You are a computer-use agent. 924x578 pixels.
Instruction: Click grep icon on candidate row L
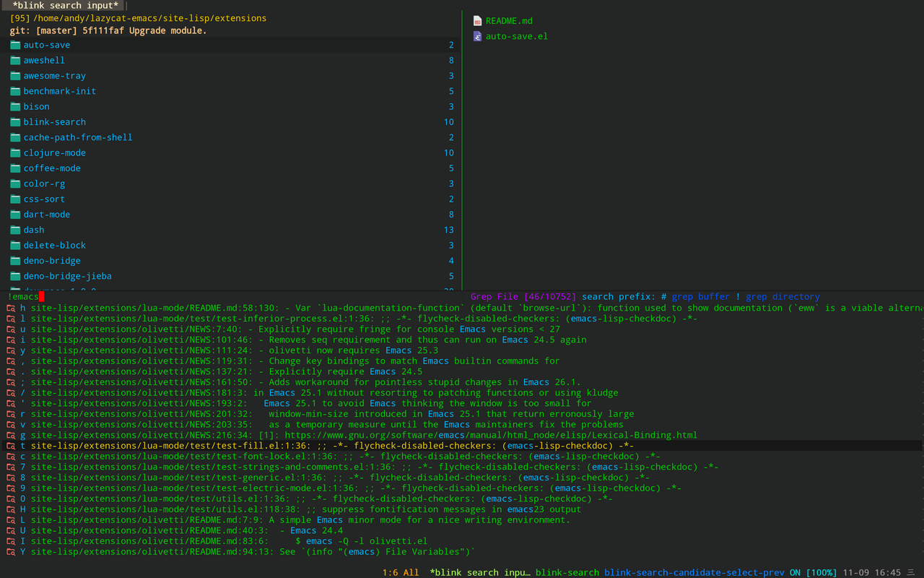coord(11,520)
